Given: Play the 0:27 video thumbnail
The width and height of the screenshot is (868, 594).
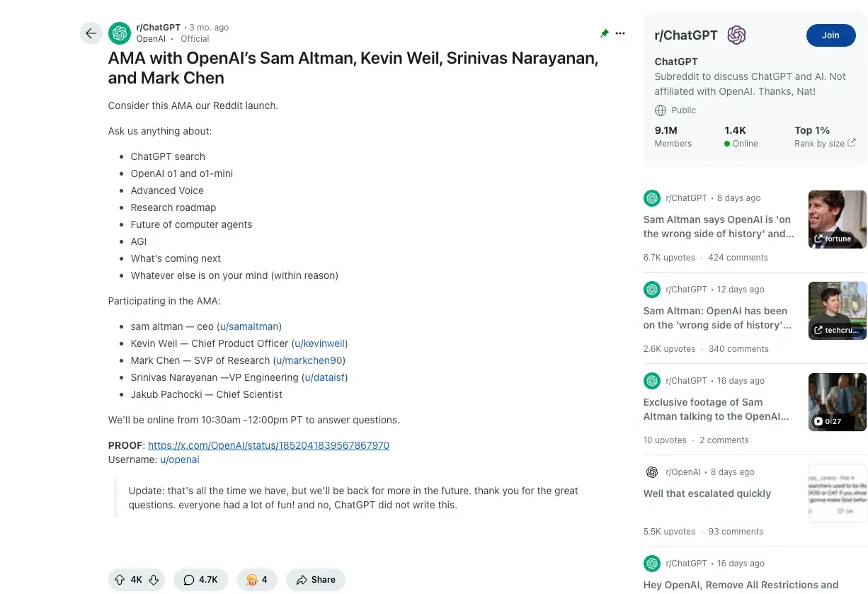Looking at the screenshot, I should pos(837,402).
